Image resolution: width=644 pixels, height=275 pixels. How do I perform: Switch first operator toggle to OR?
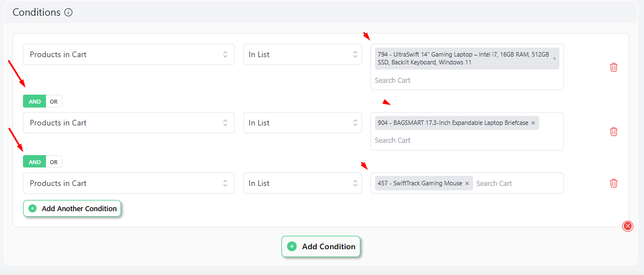(x=54, y=102)
